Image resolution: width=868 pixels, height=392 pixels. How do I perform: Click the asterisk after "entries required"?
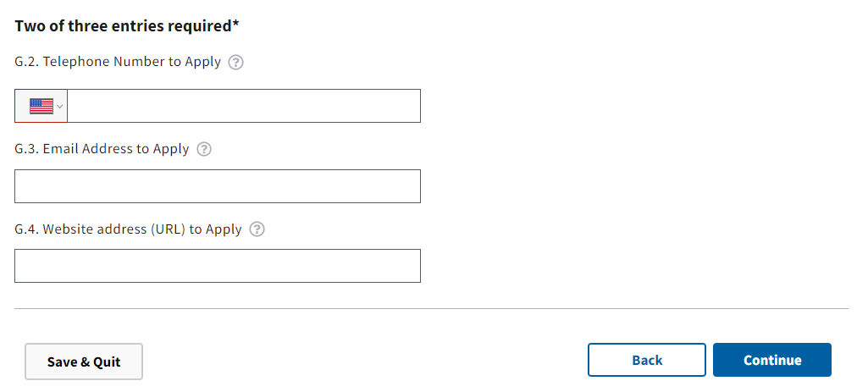pos(236,24)
